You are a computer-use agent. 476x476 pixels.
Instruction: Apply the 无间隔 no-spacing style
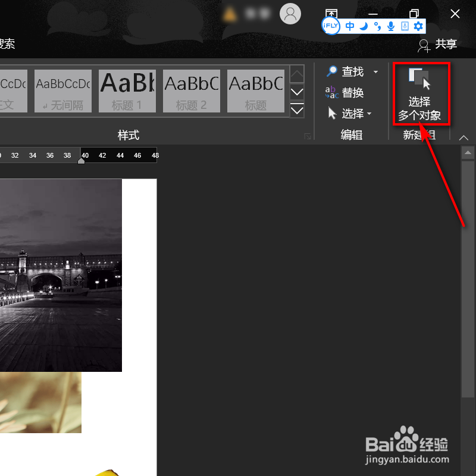click(63, 91)
